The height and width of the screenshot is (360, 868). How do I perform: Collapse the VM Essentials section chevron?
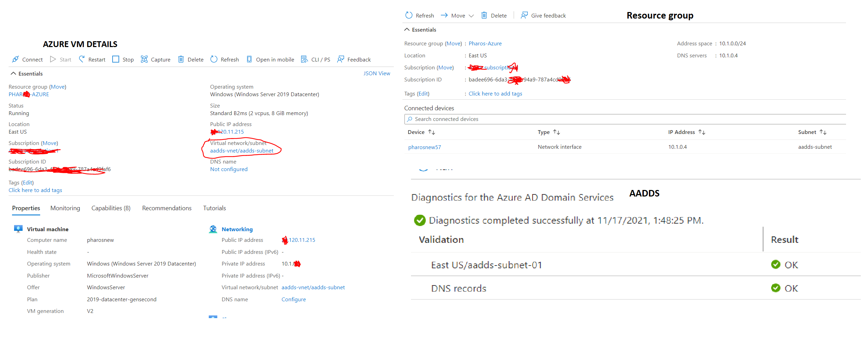13,74
